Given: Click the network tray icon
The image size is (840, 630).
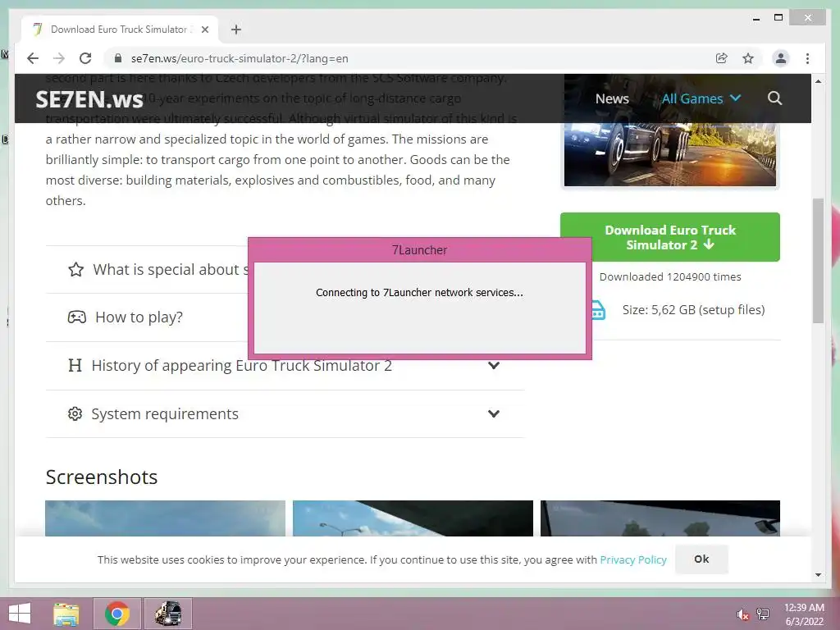Looking at the screenshot, I should click(x=763, y=614).
